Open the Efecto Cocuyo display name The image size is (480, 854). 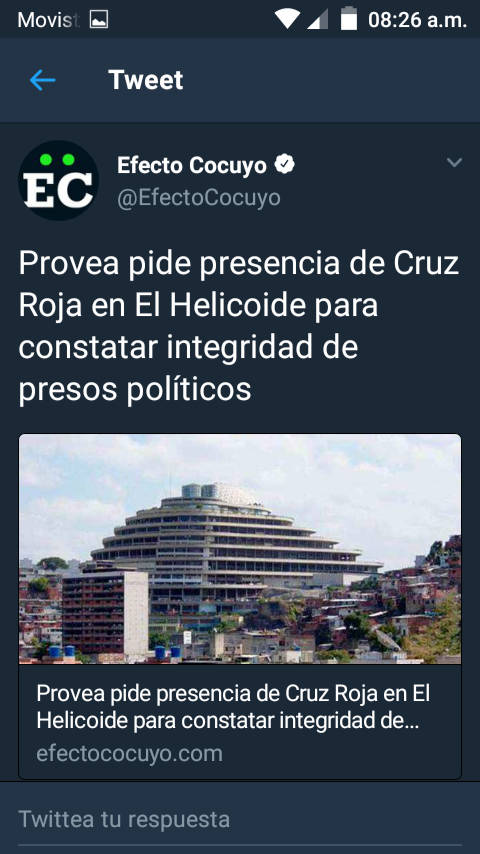192,165
